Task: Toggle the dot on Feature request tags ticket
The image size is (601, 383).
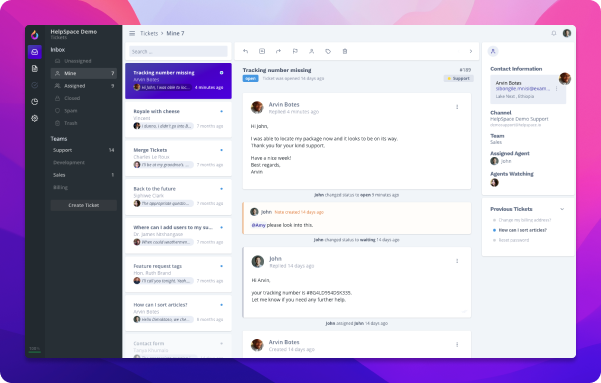Action: click(222, 266)
